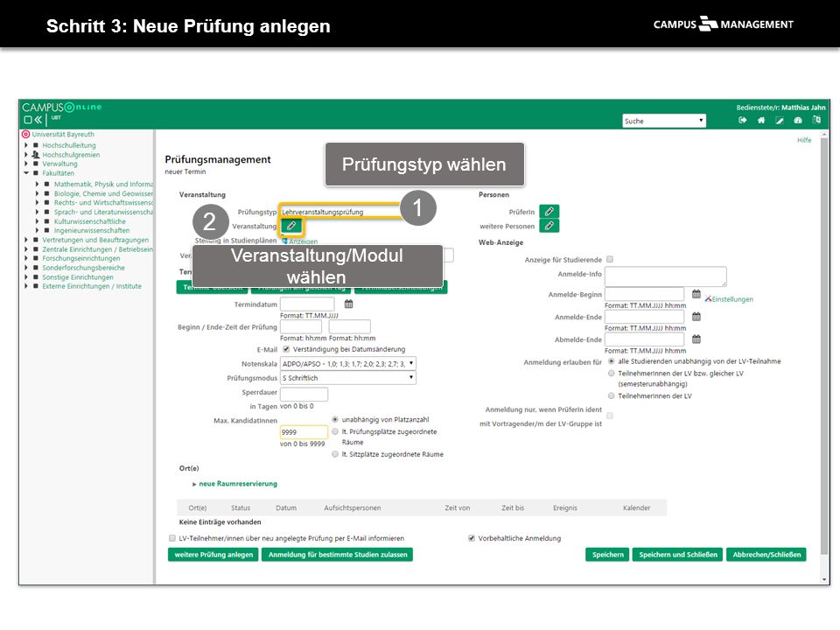Open the calendar picker for Termindatum
Screen dimensions: 840x630
click(x=349, y=304)
